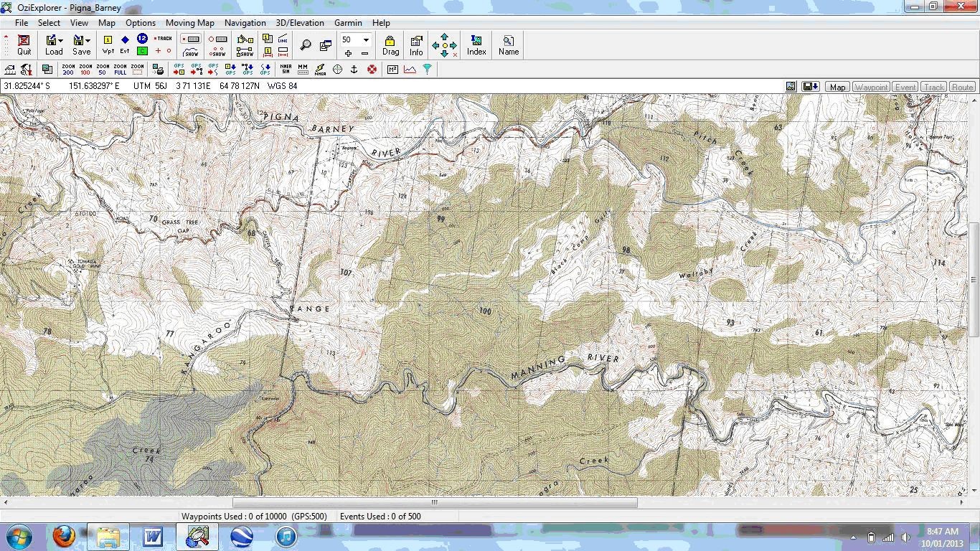980x551 pixels.
Task: Click the blue 12 map feature icon
Action: pyautogui.click(x=142, y=39)
